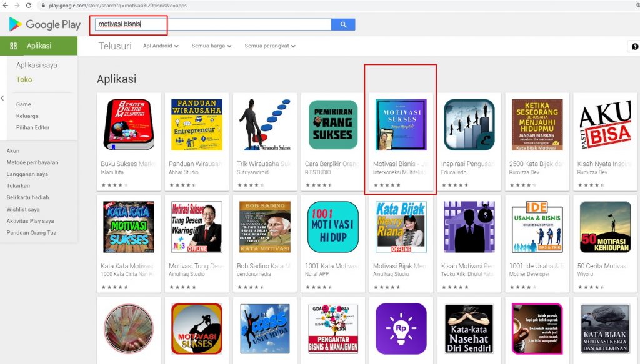
Task: Open Trik Wirausaha Sukses app icon
Action: tap(265, 125)
